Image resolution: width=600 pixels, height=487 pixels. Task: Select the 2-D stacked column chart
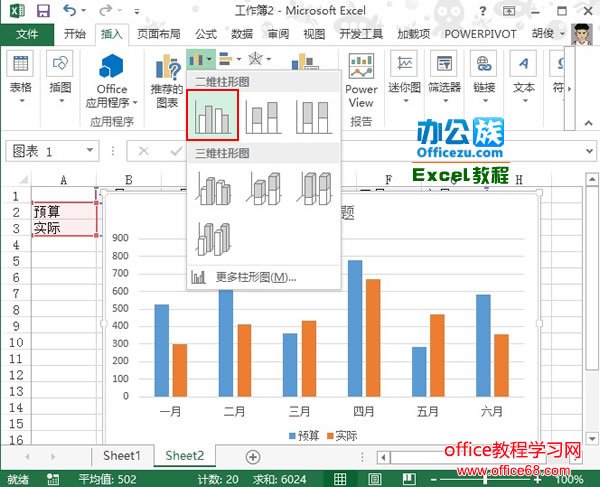(x=263, y=117)
